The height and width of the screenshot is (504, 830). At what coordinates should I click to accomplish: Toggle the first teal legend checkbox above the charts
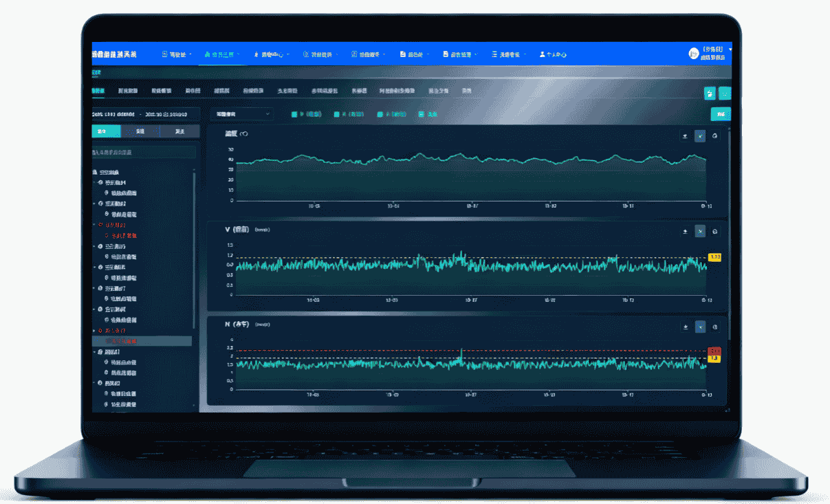tap(294, 114)
